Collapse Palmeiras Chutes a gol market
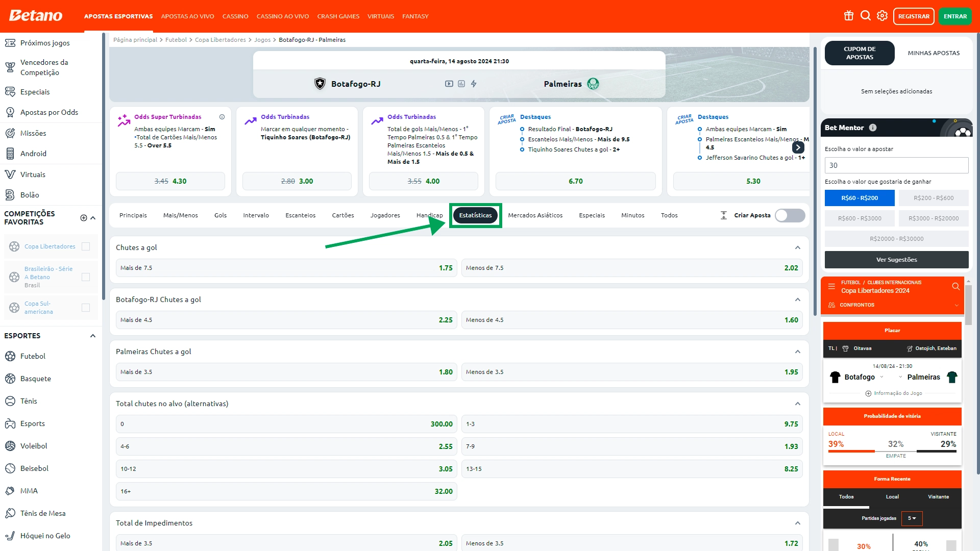The height and width of the screenshot is (551, 980). (798, 352)
